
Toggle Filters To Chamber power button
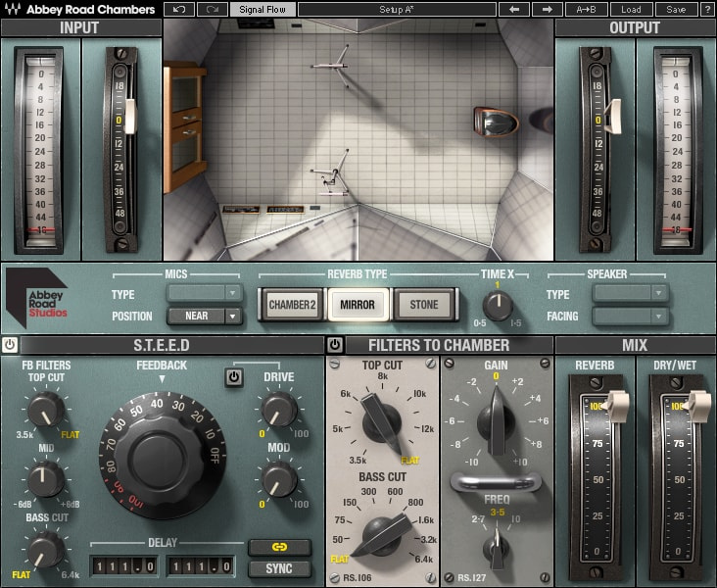pos(335,345)
